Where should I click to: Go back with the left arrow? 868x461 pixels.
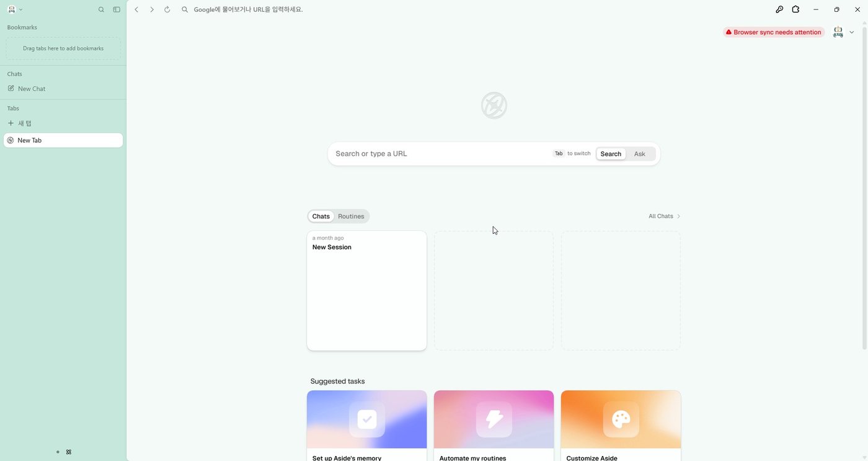[136, 9]
